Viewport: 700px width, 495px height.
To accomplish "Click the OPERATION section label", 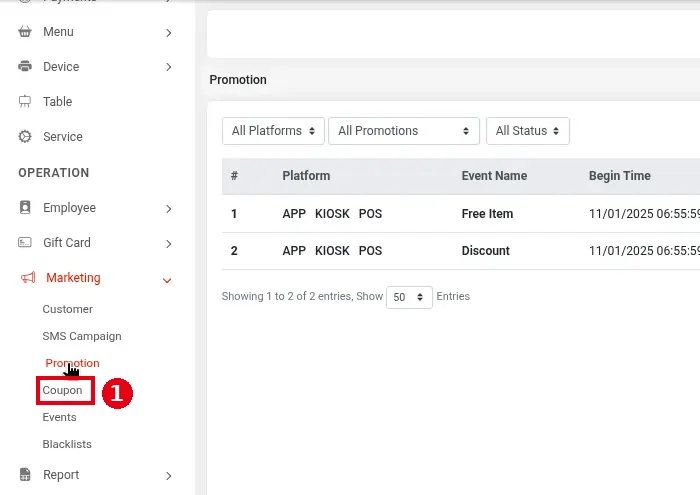I will [x=54, y=173].
